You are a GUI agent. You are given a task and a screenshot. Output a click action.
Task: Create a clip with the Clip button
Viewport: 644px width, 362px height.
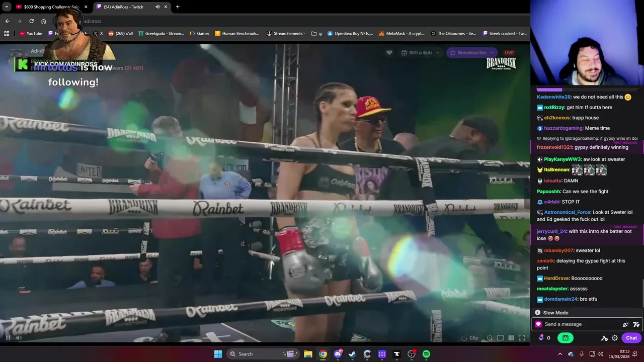(470, 338)
